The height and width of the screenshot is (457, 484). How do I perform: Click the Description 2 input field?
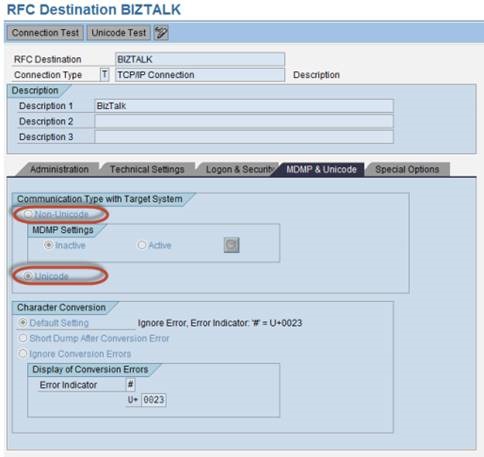click(x=244, y=121)
